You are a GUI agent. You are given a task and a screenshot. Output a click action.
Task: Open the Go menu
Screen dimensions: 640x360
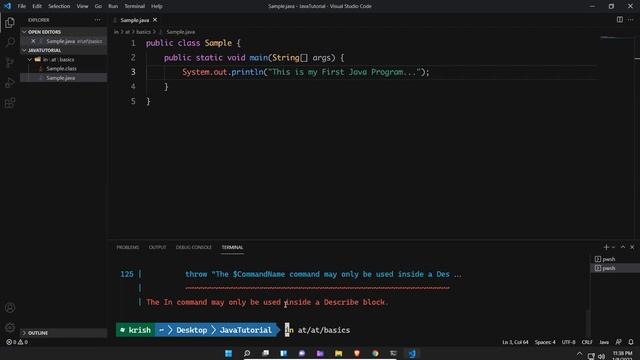click(x=98, y=6)
